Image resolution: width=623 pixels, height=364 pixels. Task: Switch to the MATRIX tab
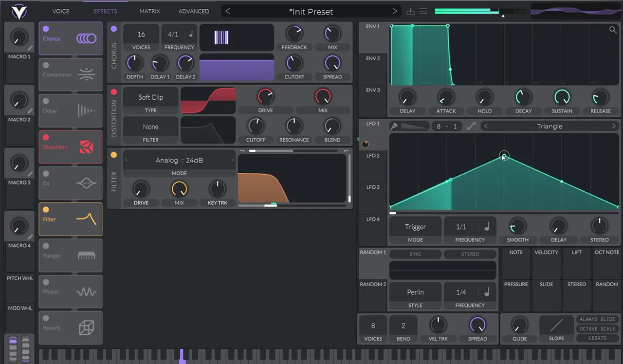coord(149,11)
